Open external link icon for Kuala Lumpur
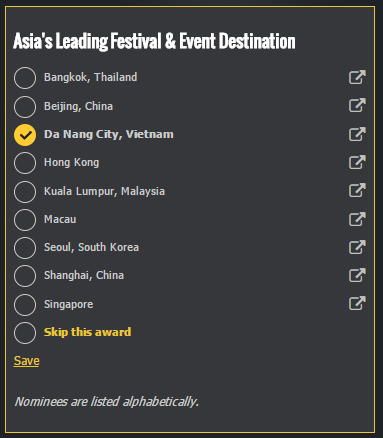Viewport: 383px width, 438px height. (357, 190)
